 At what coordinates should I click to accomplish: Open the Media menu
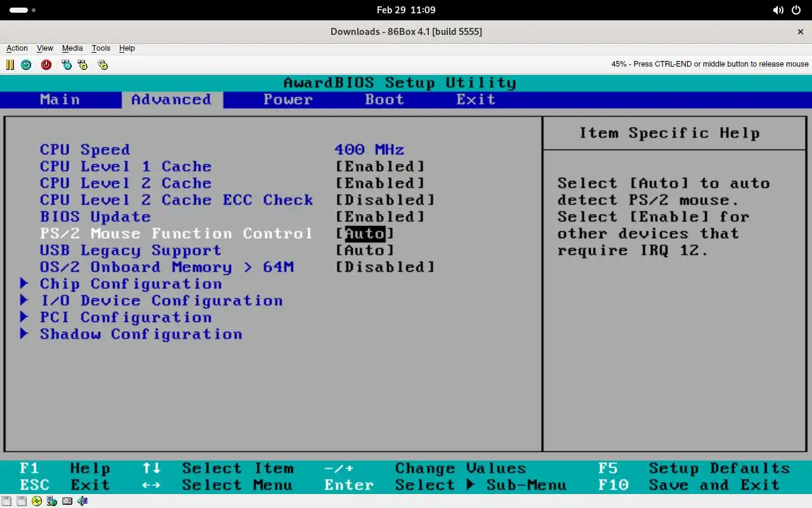(72, 48)
